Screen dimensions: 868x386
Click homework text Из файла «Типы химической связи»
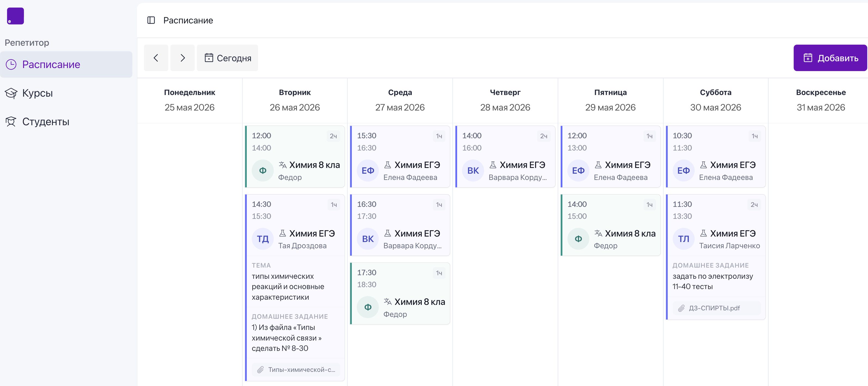click(x=286, y=338)
